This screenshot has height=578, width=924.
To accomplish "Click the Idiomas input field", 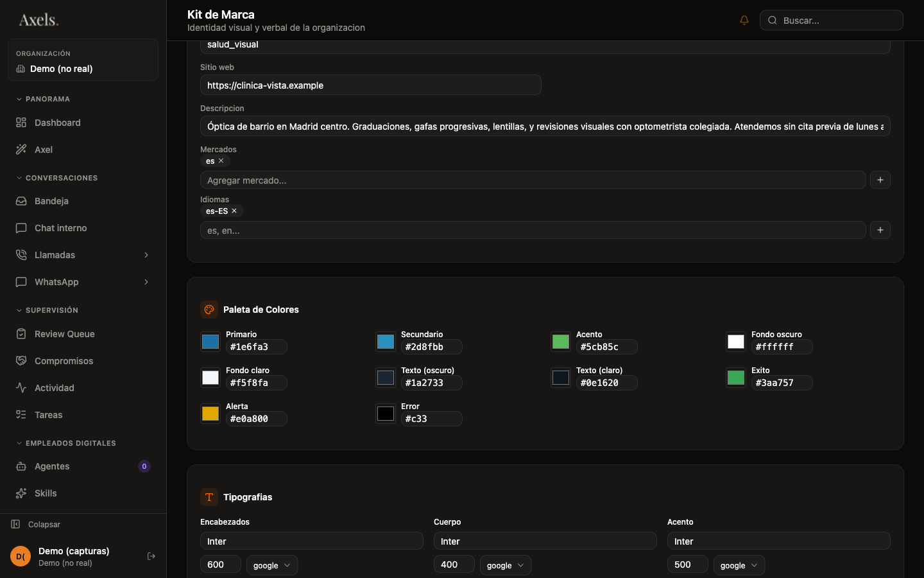I will click(x=533, y=230).
